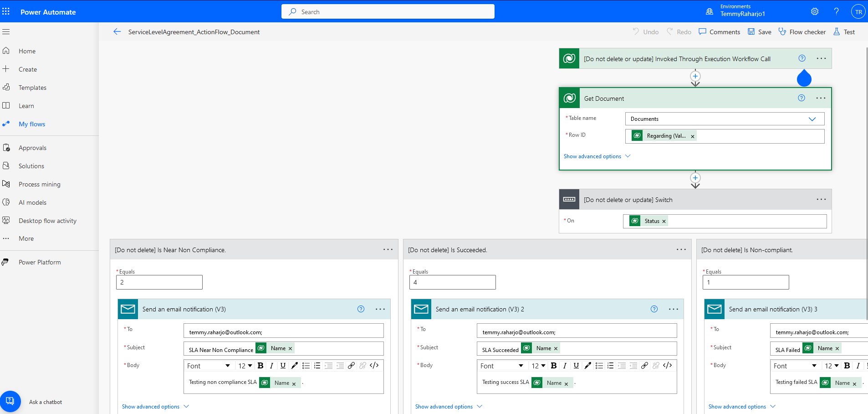Insert bulleted list in first email body
The width and height of the screenshot is (868, 414).
pos(306,366)
